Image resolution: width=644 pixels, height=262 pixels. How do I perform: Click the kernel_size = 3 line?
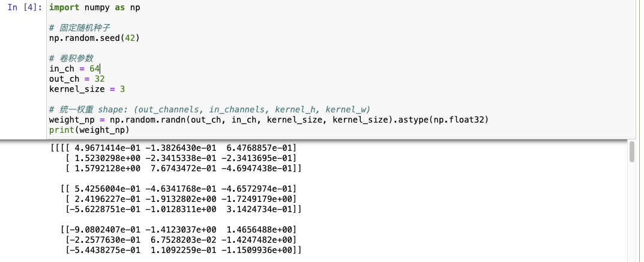(86, 89)
